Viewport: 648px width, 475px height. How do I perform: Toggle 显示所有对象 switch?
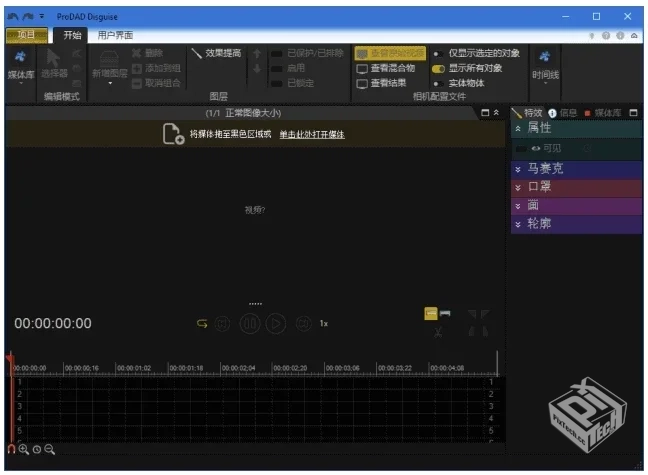438,69
